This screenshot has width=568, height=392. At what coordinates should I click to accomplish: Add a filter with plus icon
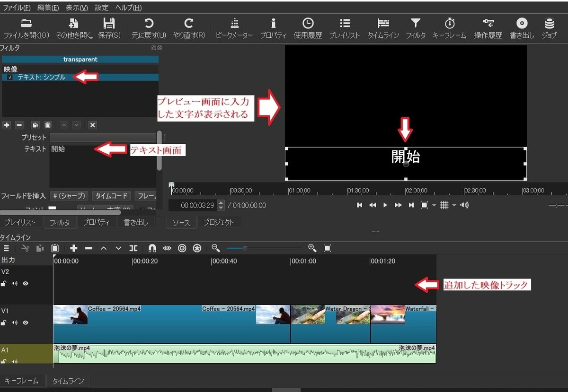point(6,125)
